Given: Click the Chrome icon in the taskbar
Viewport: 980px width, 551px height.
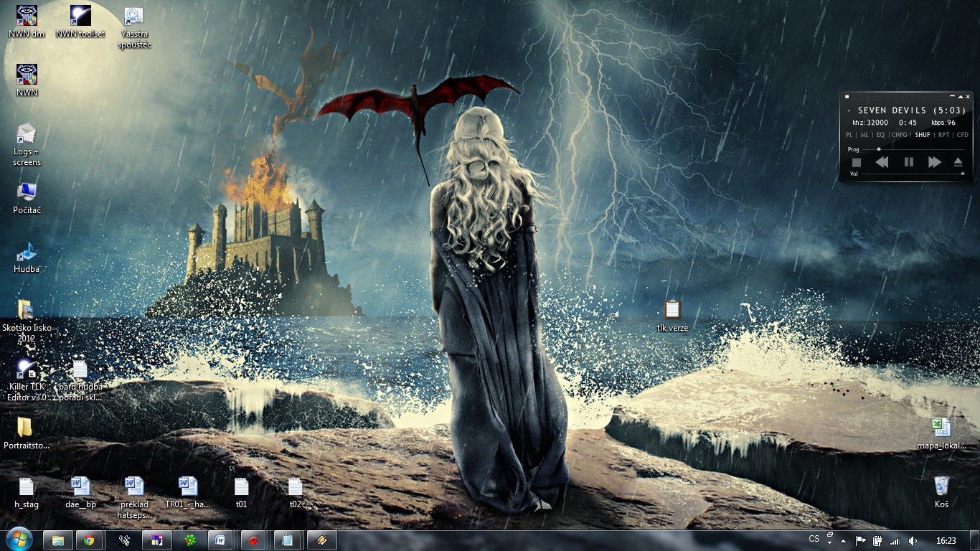Looking at the screenshot, I should pyautogui.click(x=89, y=541).
